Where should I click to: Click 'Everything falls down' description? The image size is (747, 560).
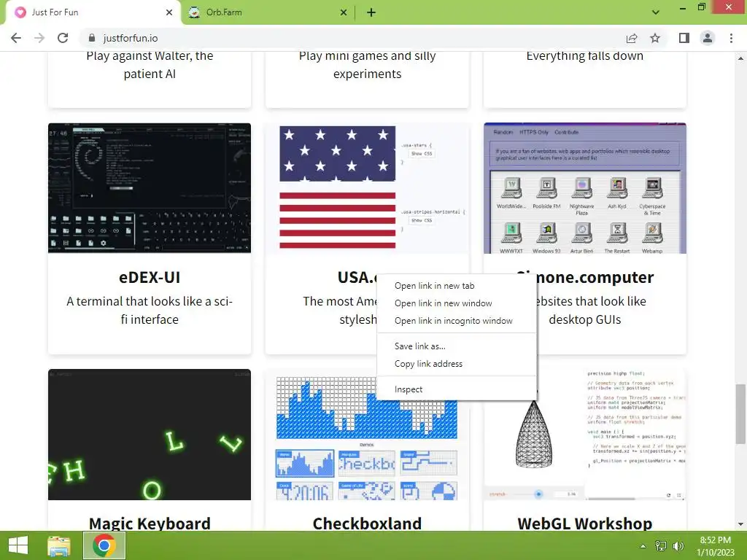(585, 56)
